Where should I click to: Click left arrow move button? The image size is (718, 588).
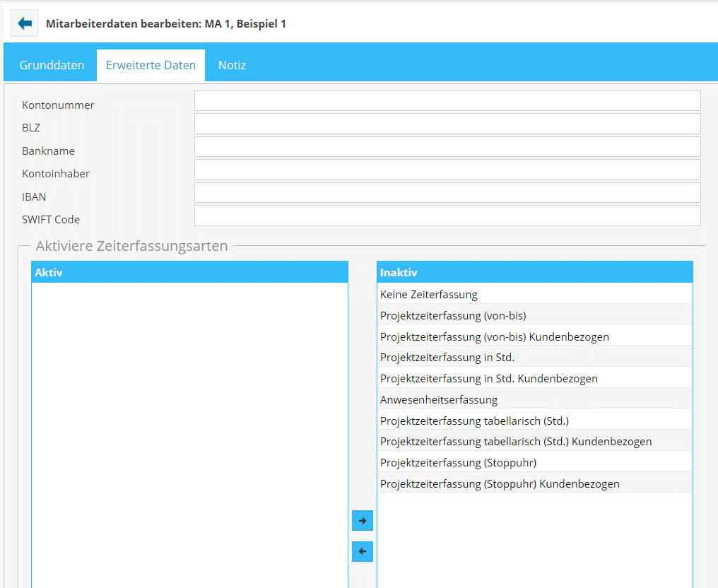[362, 551]
